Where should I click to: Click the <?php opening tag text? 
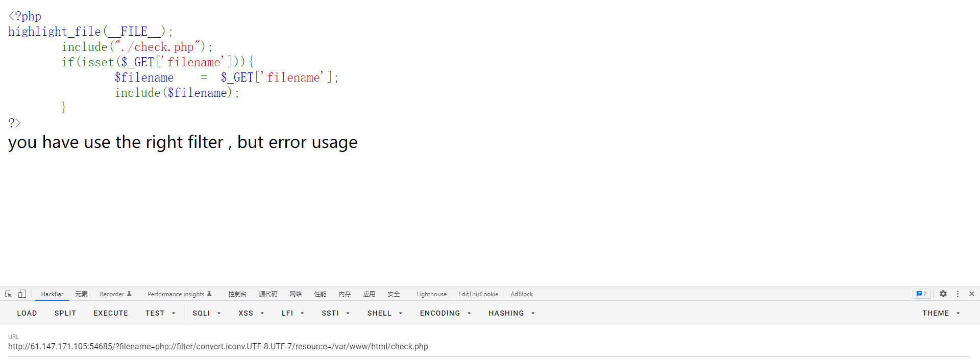pos(24,16)
